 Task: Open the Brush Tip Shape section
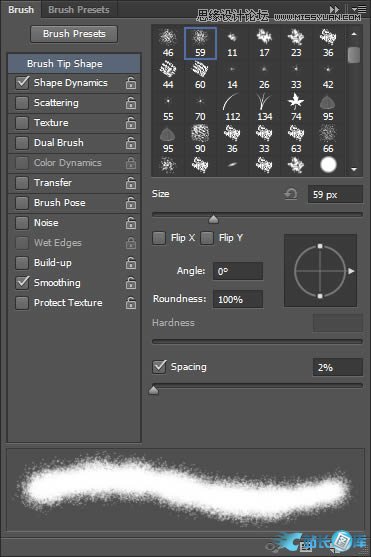click(x=74, y=64)
